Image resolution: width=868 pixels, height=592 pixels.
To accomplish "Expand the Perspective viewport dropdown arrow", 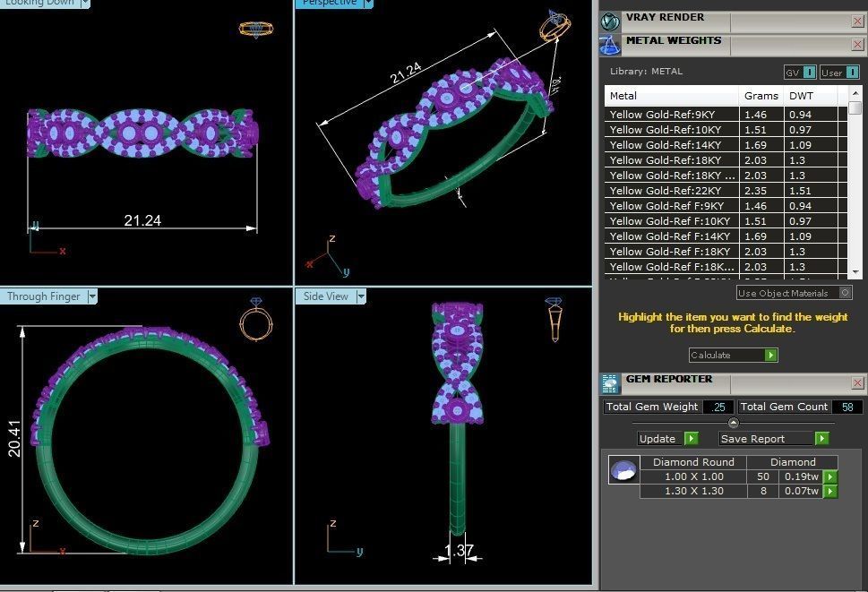I will [368, 4].
